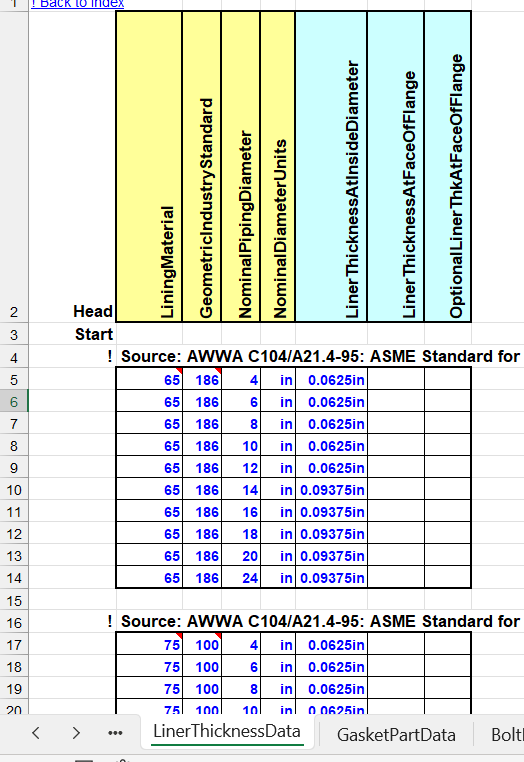
Task: Select the Source AWWA cell in row 4
Action: click(x=320, y=356)
